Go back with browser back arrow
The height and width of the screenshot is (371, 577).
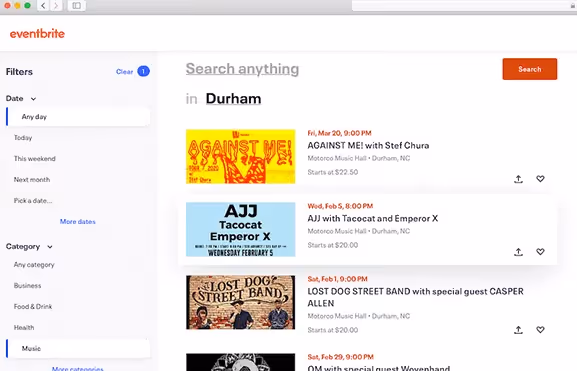(43, 6)
